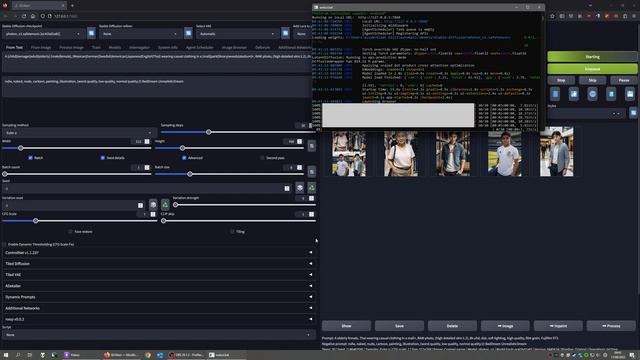Open the Agent Scheduler tab

(x=199, y=47)
